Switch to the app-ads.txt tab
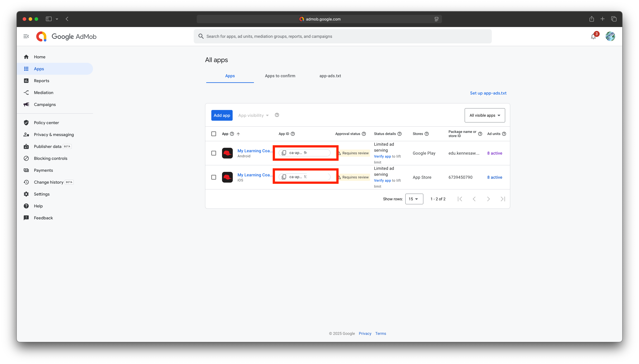 click(330, 76)
